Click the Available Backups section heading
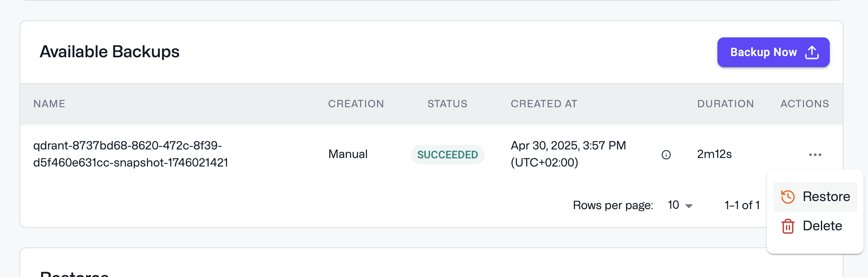868x277 pixels. tap(110, 52)
